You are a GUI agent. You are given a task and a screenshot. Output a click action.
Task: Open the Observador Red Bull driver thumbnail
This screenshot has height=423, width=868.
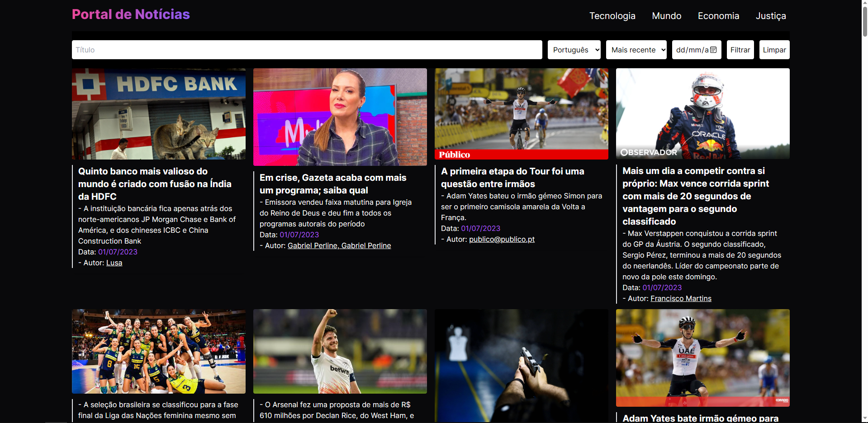(703, 113)
